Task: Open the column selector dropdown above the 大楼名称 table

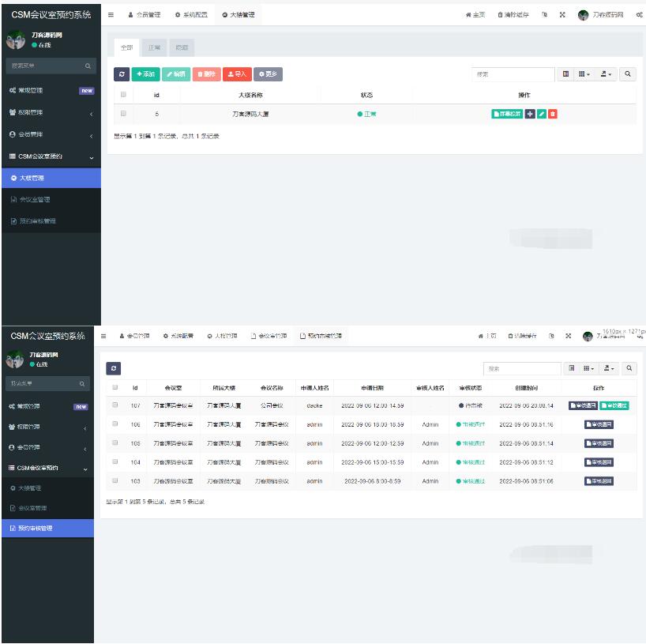Action: [x=585, y=73]
